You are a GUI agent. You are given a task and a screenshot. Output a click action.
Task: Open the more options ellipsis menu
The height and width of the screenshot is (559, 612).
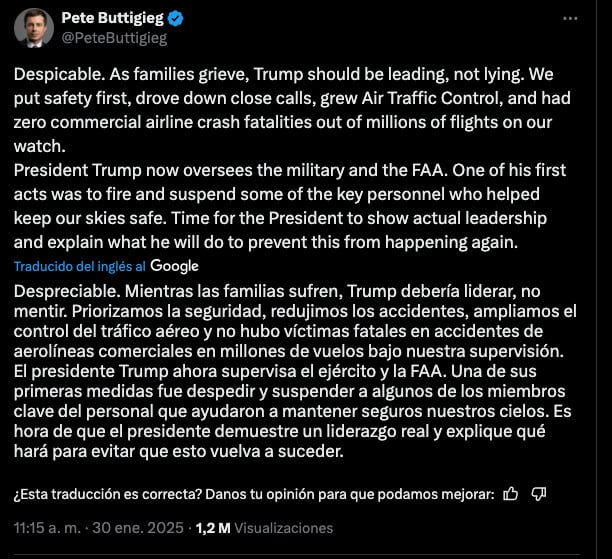(571, 18)
